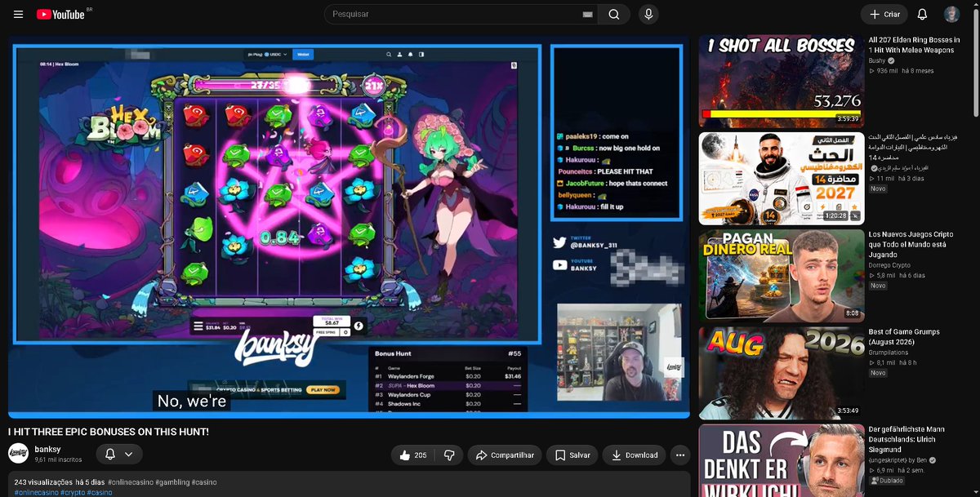
Task: Click in the Pesquisar search field
Action: pos(461,15)
